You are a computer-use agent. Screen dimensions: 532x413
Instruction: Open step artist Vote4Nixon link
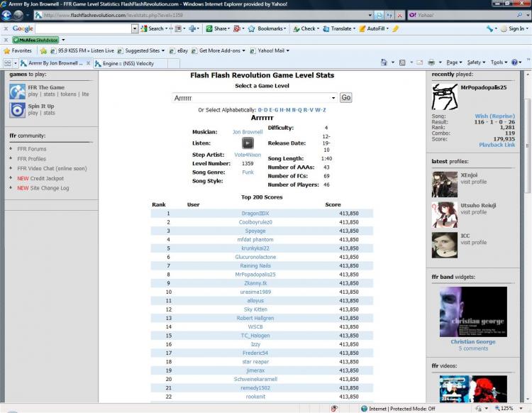(x=248, y=155)
